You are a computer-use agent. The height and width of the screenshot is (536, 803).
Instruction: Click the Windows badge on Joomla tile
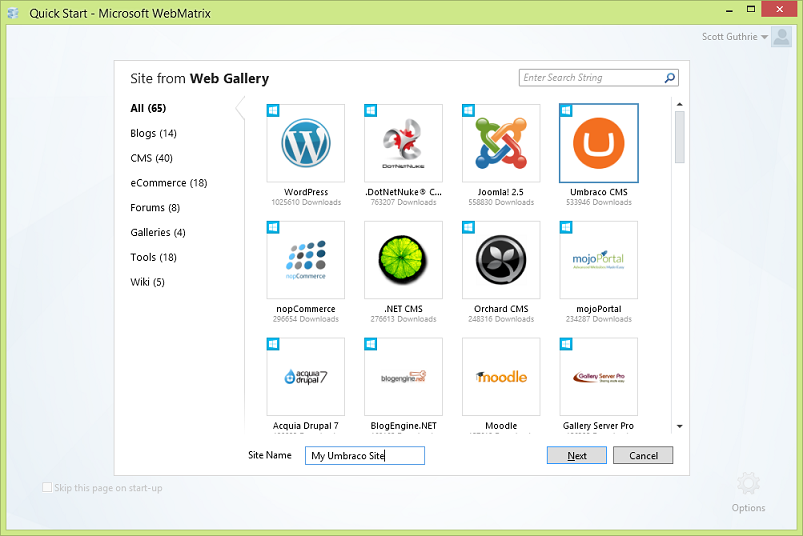coord(468,111)
